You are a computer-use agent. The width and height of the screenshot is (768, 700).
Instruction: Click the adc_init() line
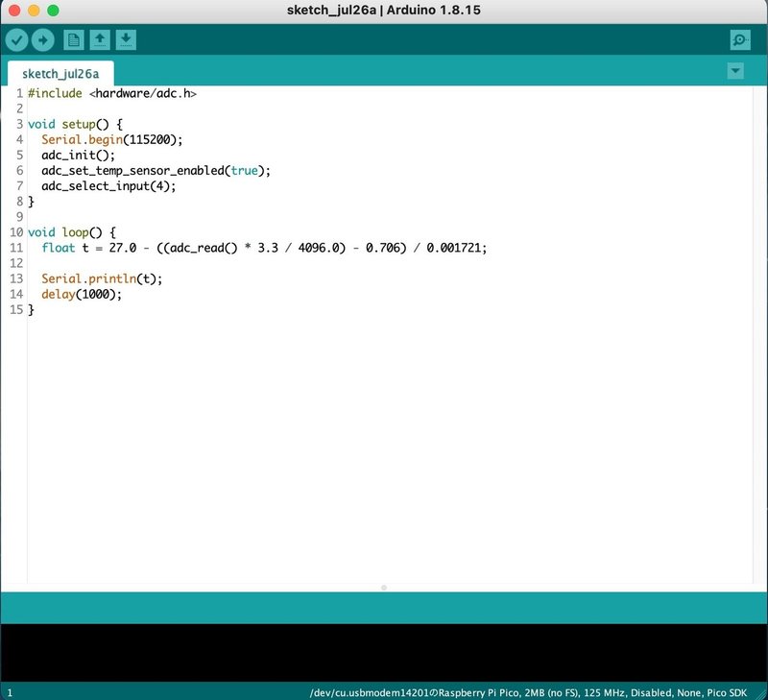79,156
